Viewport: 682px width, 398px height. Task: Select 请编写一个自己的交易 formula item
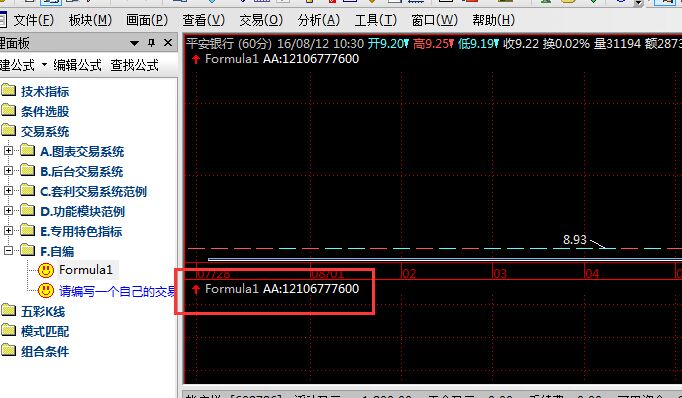coord(117,291)
